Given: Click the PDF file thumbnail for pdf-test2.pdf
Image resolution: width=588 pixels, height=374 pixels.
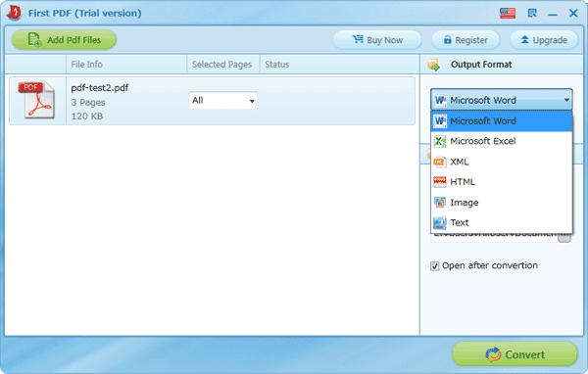Looking at the screenshot, I should [36, 100].
